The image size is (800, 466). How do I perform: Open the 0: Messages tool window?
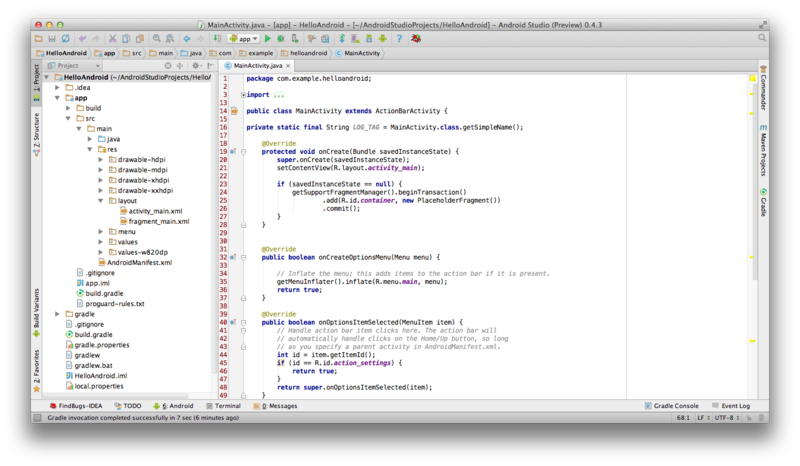coord(275,406)
